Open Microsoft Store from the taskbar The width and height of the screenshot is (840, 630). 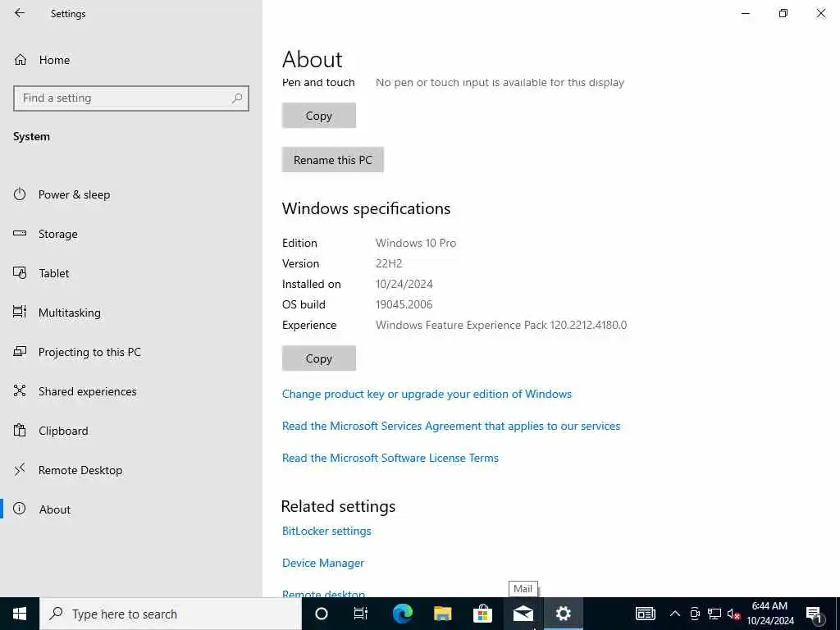coord(482,614)
